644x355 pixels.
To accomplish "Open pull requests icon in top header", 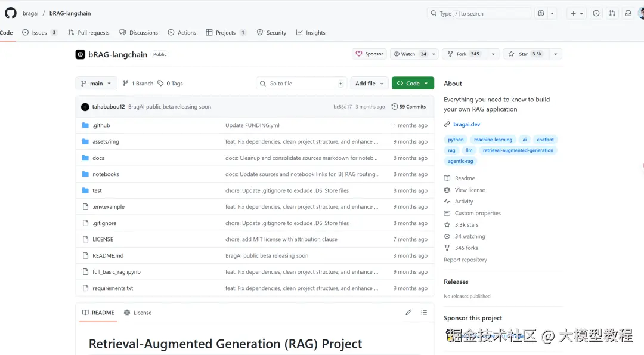I will tap(612, 13).
